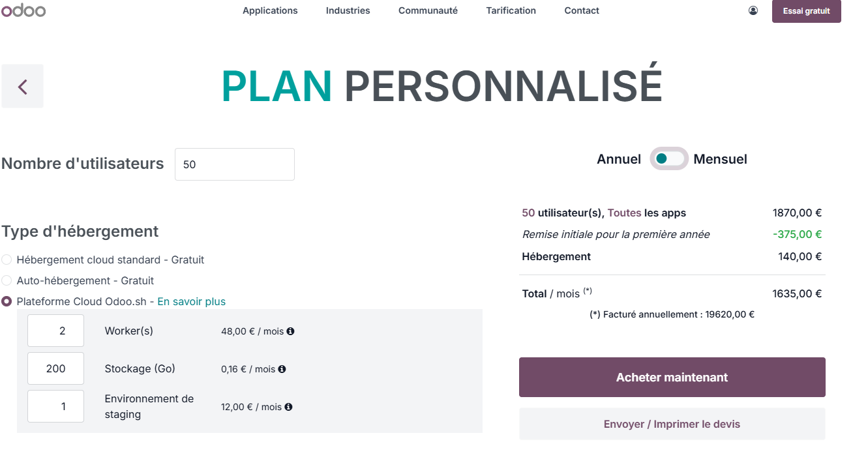Show info icon for Stockage price
The width and height of the screenshot is (868, 461).
point(282,369)
